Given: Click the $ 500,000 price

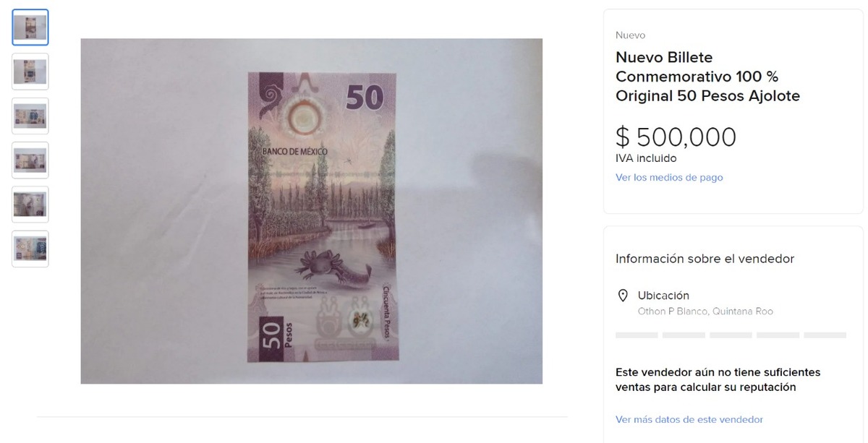Looking at the screenshot, I should pyautogui.click(x=676, y=137).
